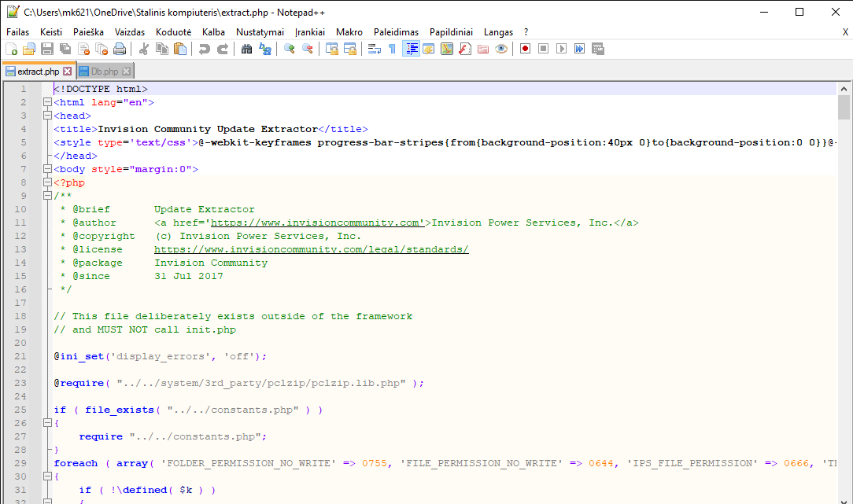The height and width of the screenshot is (504, 853).
Task: Close the extract.php tab with its X
Action: click(x=67, y=72)
